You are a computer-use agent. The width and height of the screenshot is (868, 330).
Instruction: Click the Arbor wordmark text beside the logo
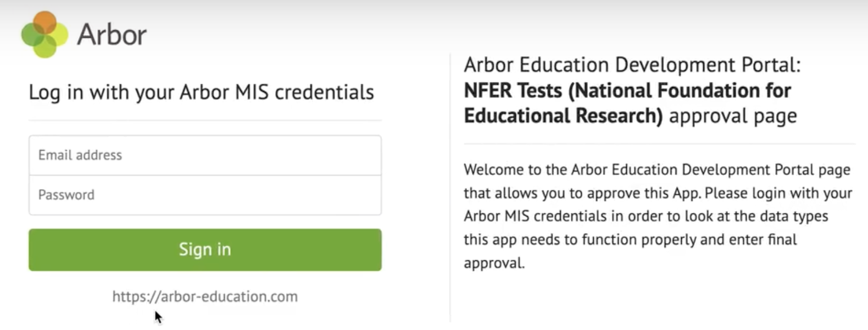click(x=112, y=35)
